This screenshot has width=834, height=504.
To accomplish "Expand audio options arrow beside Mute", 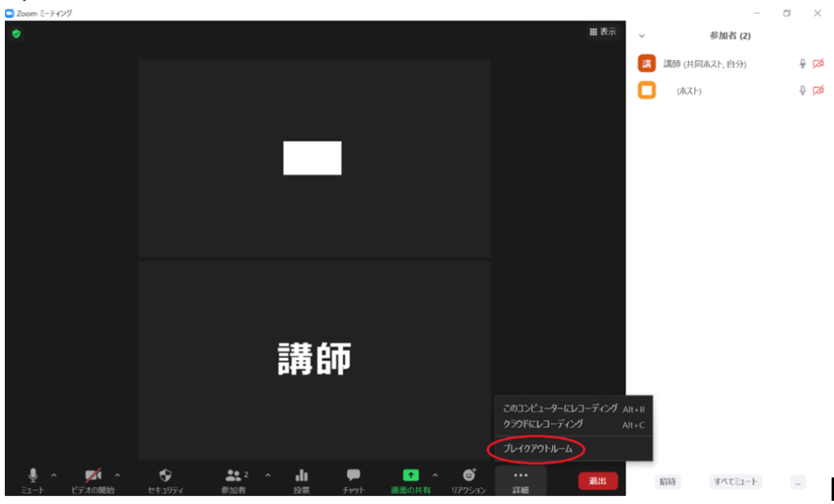I will 54,475.
